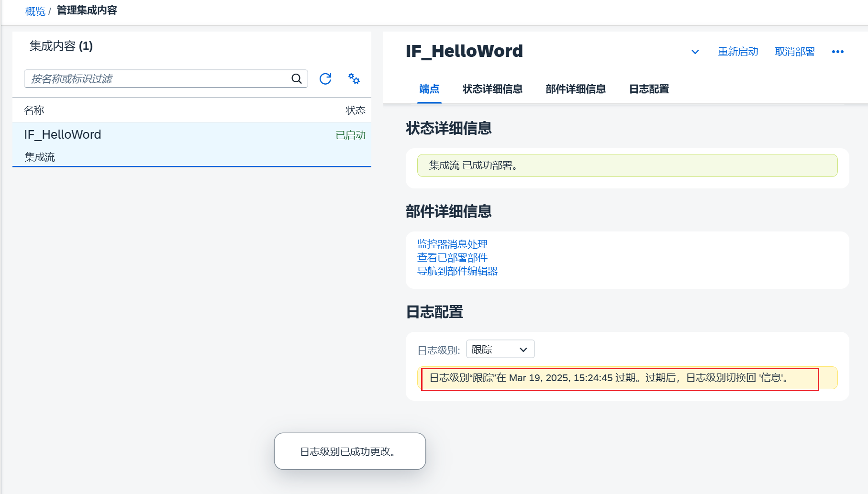Screen dimensions: 868x494
Task: Open 导航到部件编辑器 link
Action: click(457, 271)
